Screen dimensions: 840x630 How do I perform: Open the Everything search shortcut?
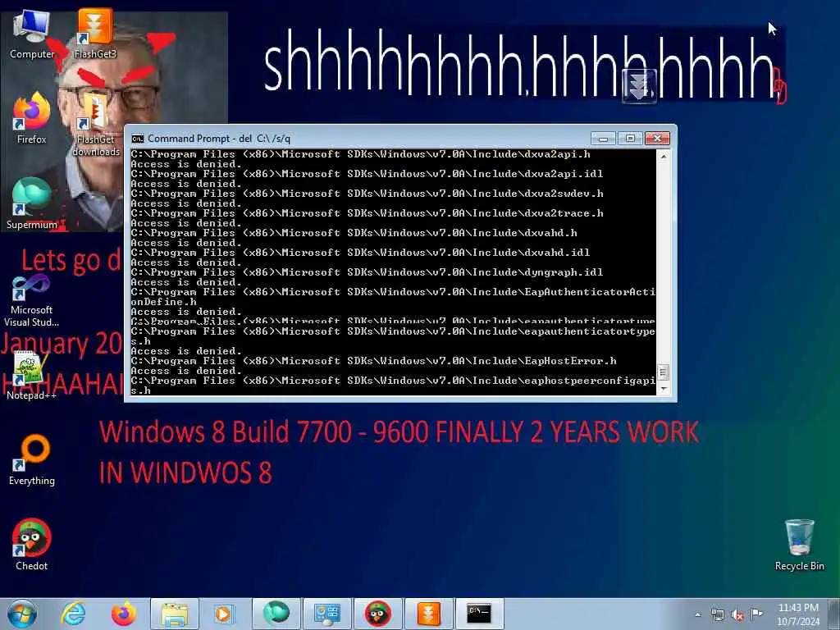point(32,460)
